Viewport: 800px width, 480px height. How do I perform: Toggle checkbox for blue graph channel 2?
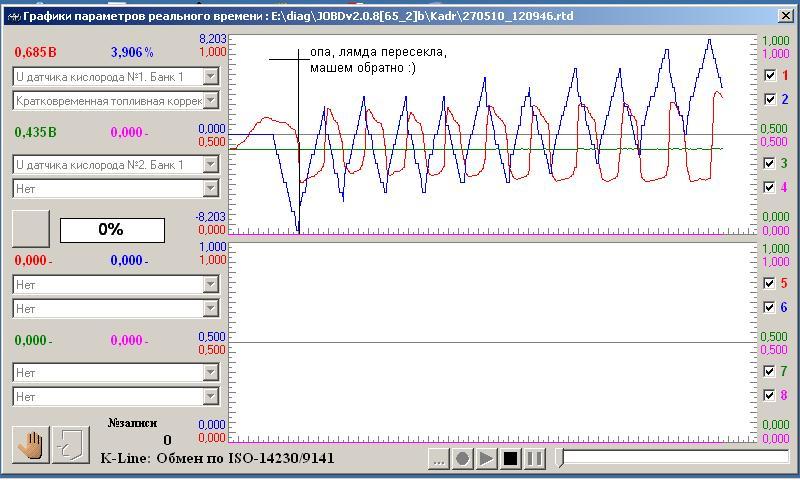[x=769, y=99]
